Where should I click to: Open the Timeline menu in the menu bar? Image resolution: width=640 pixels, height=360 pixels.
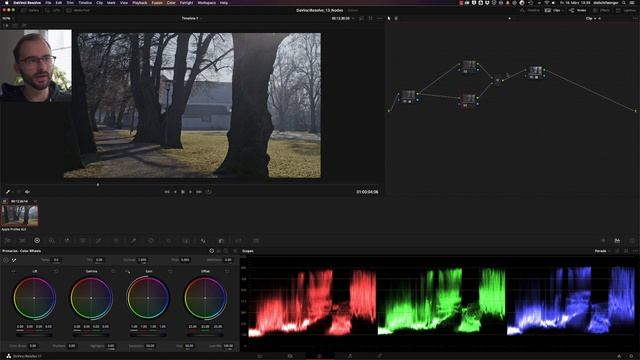85,2
